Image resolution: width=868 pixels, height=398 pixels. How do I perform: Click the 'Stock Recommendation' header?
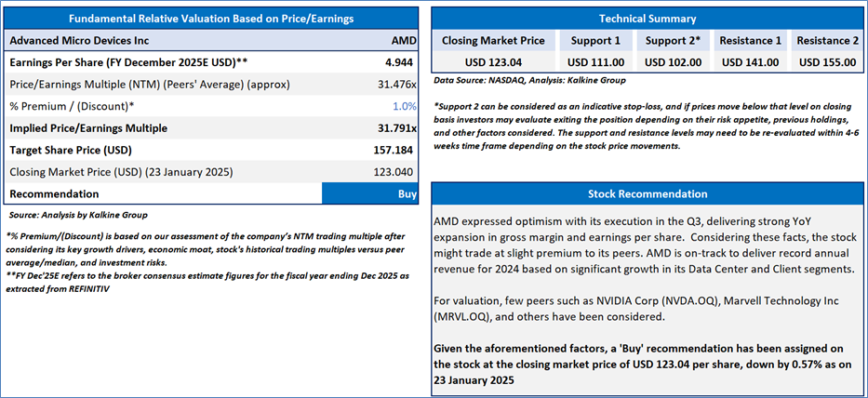(x=648, y=194)
